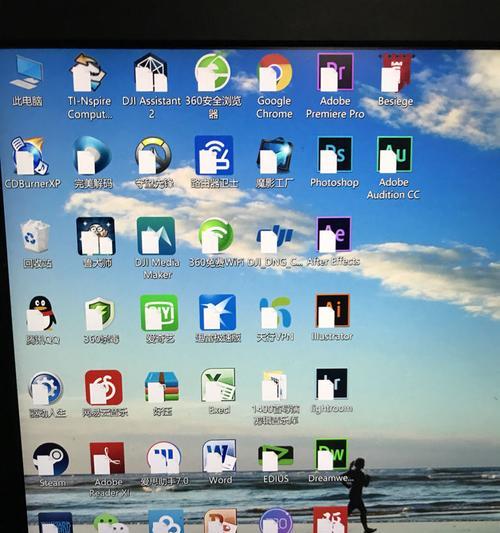Image resolution: width=500 pixels, height=533 pixels.
Task: Launch 网易云音乐 music icon
Action: [104, 388]
